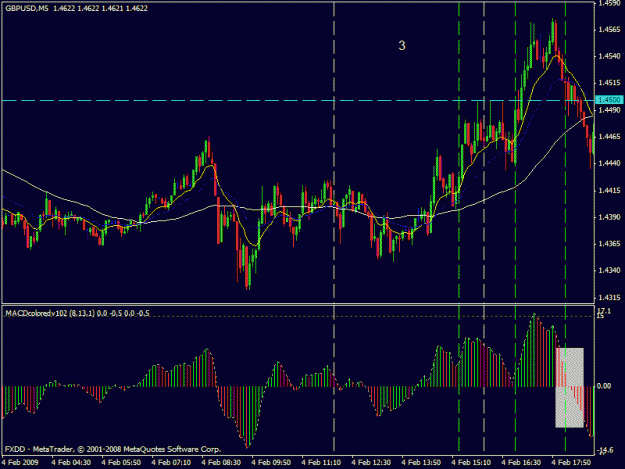Click the 0.00 level on MACD scale
Screen dimensions: 625x469
point(605,386)
